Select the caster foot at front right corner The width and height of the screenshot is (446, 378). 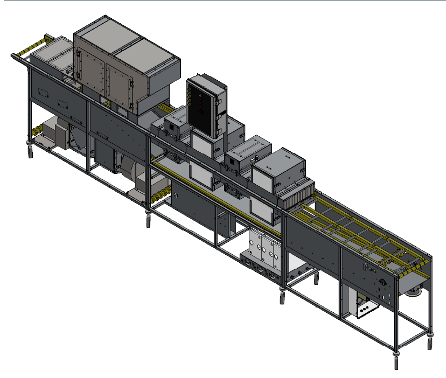pyautogui.click(x=396, y=359)
